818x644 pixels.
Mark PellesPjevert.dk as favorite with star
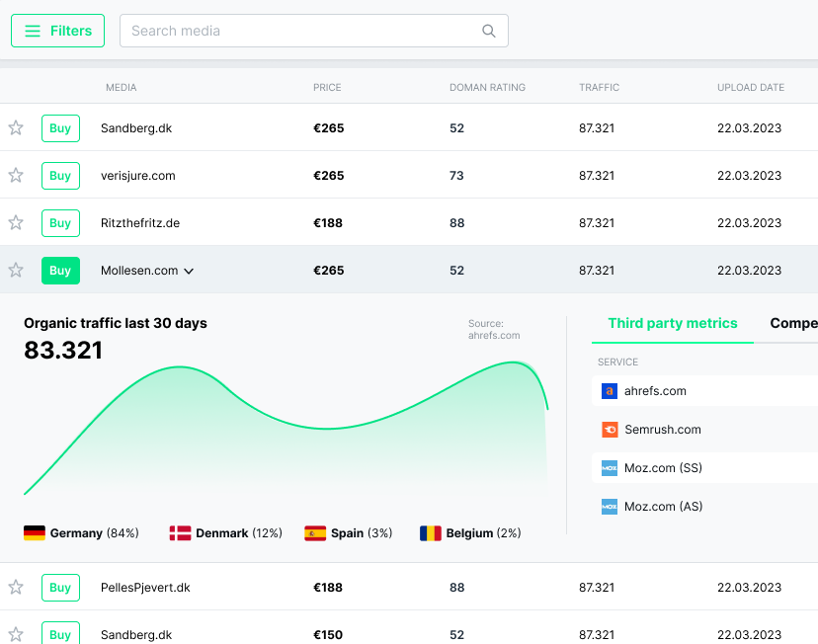click(16, 588)
